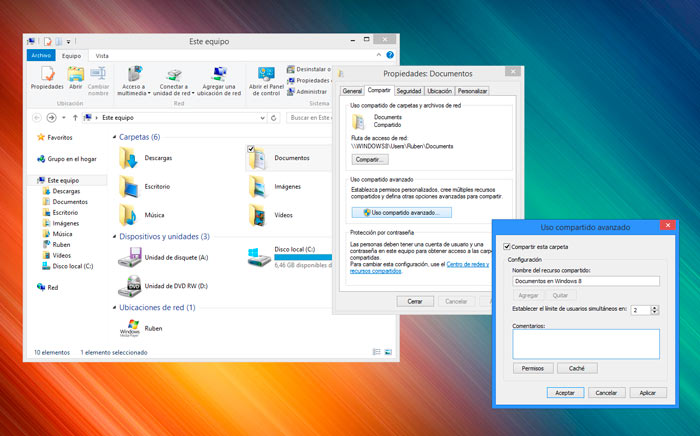The image size is (700, 436).
Task: Select Disco local (C:) drive icon
Action: point(259,257)
